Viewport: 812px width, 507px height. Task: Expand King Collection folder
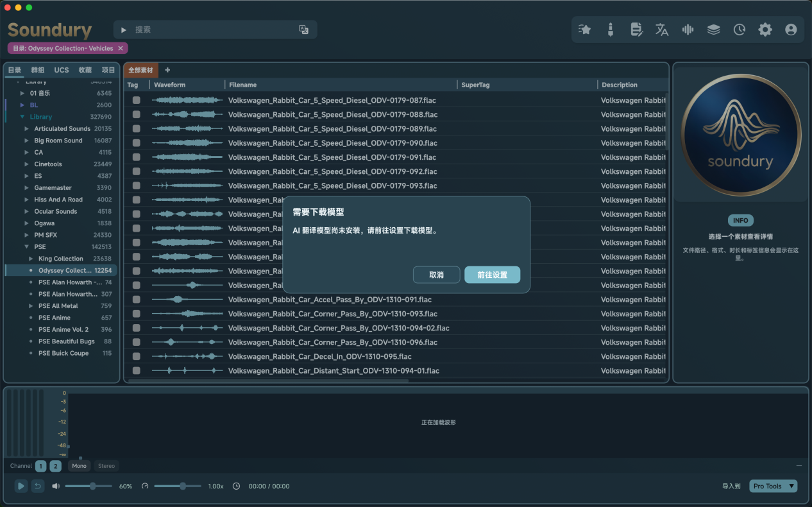coord(31,259)
